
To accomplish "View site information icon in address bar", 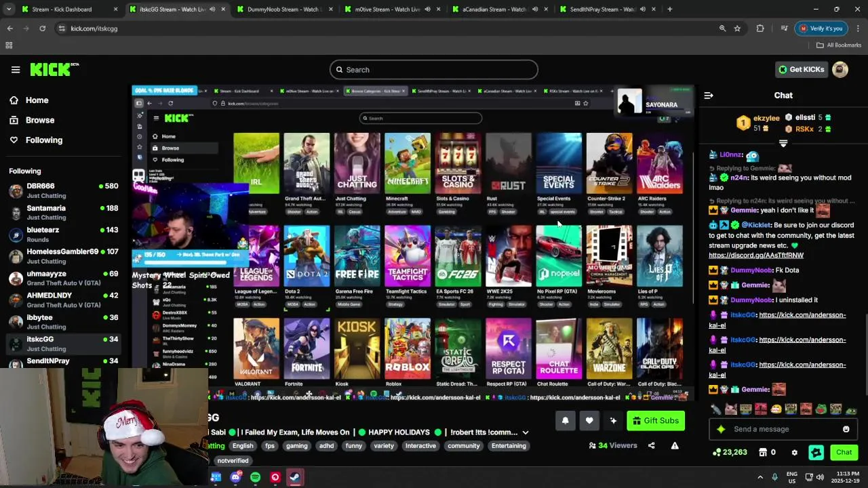I will tap(62, 28).
